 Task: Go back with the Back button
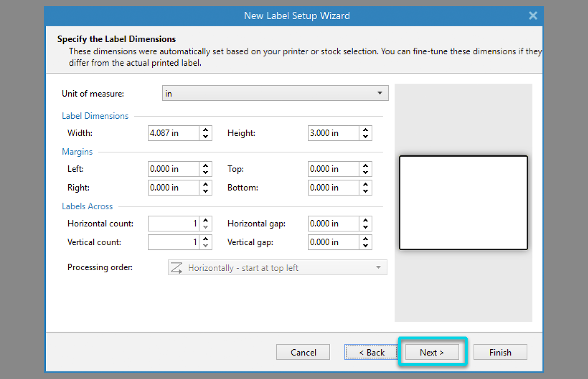[x=371, y=352]
